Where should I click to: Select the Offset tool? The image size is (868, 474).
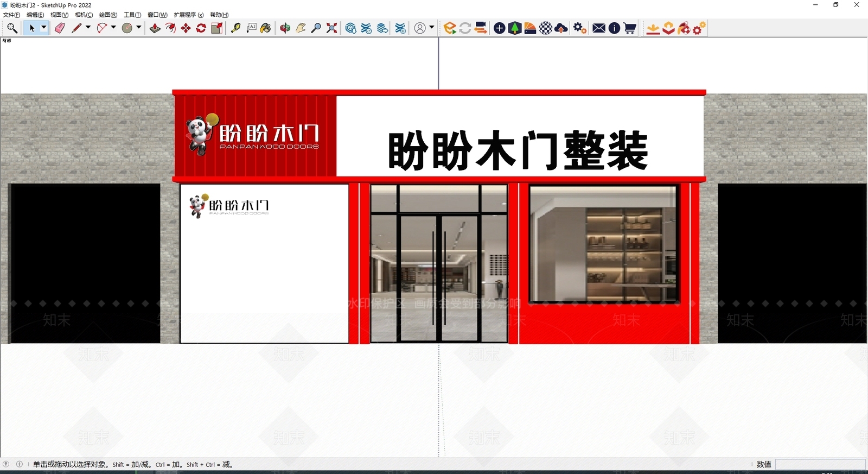pos(170,28)
